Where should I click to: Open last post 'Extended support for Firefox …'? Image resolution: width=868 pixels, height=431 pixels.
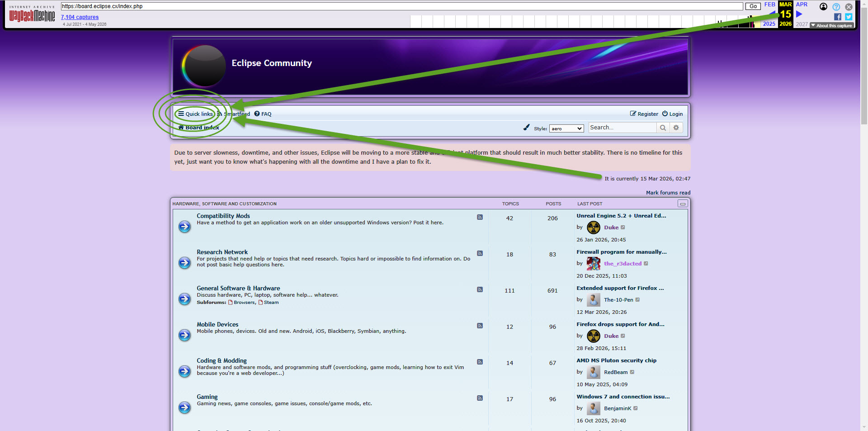(620, 288)
